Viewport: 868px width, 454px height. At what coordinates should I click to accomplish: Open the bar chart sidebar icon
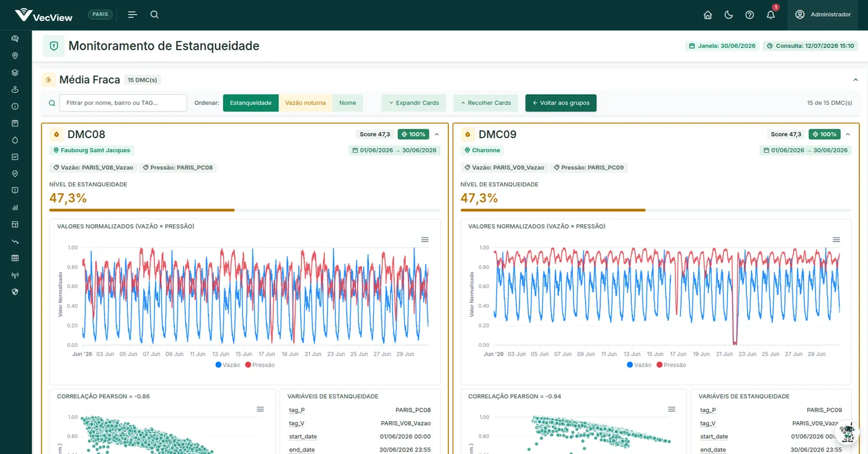pyautogui.click(x=15, y=207)
